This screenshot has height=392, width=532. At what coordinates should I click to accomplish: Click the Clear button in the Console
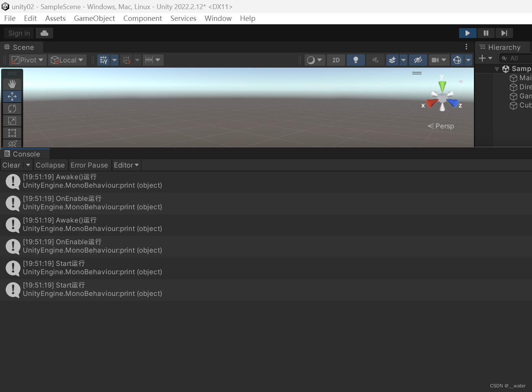(x=11, y=165)
